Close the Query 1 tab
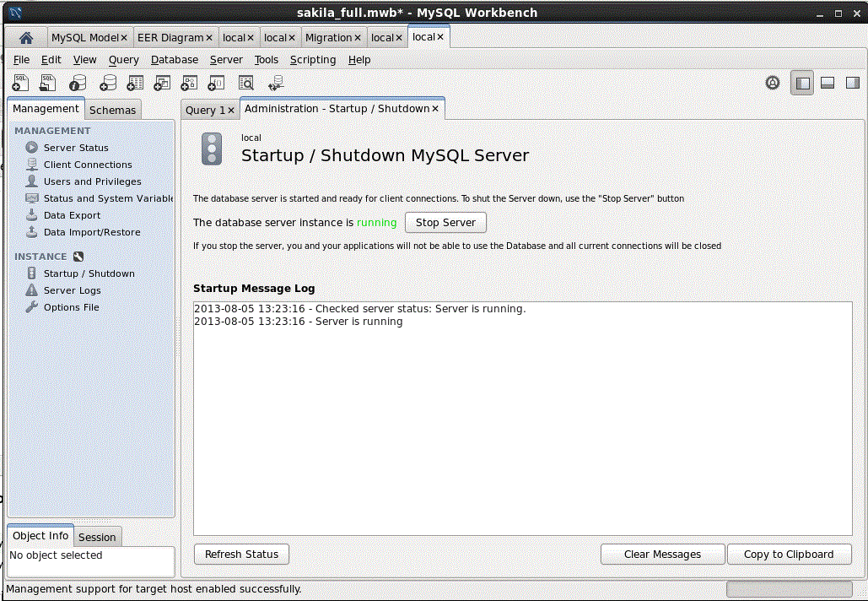 (231, 110)
